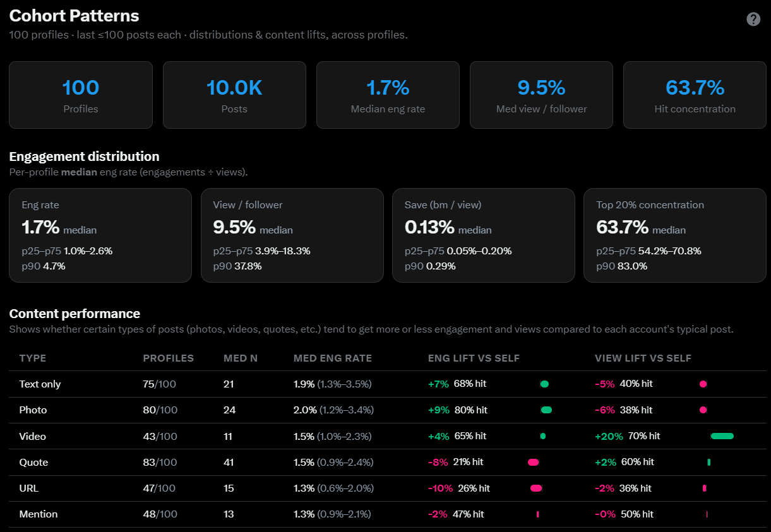Select the +4% 65% hit eng lift value

point(457,436)
